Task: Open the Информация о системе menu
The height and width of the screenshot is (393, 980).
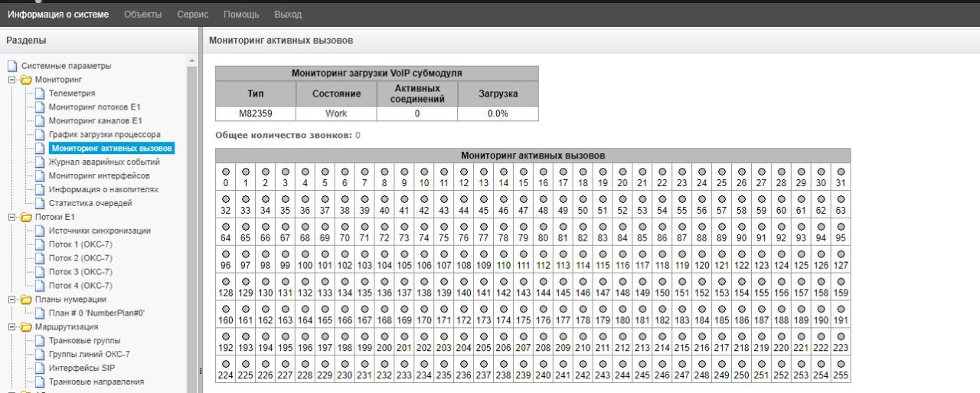Action: [x=58, y=15]
